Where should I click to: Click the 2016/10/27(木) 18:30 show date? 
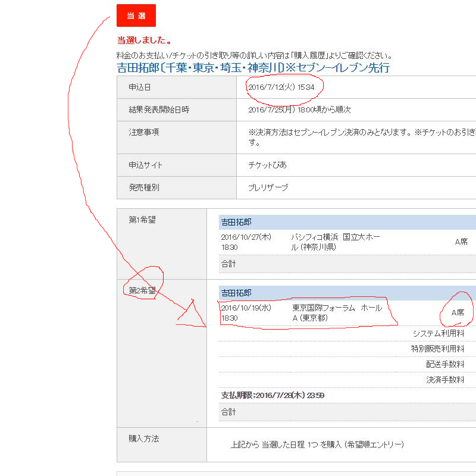246,242
